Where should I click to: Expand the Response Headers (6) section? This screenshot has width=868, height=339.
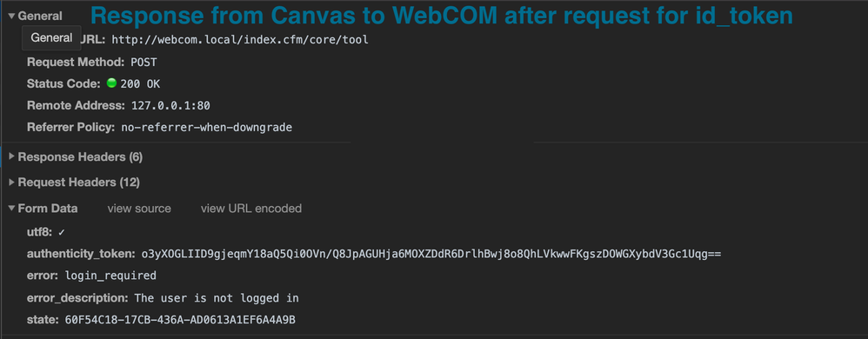(x=12, y=157)
